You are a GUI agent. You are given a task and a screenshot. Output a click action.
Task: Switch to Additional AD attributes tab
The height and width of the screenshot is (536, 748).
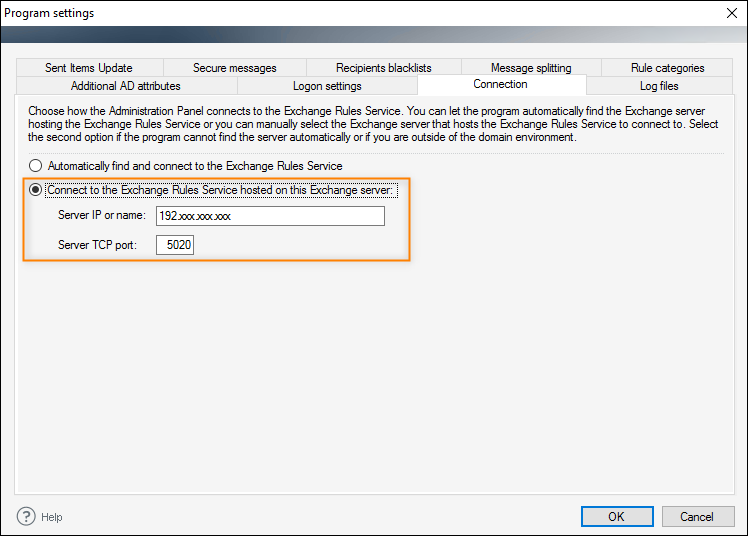[126, 86]
